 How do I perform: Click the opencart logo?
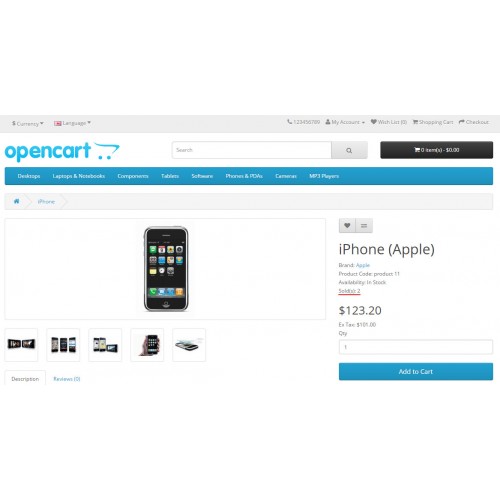tap(62, 151)
